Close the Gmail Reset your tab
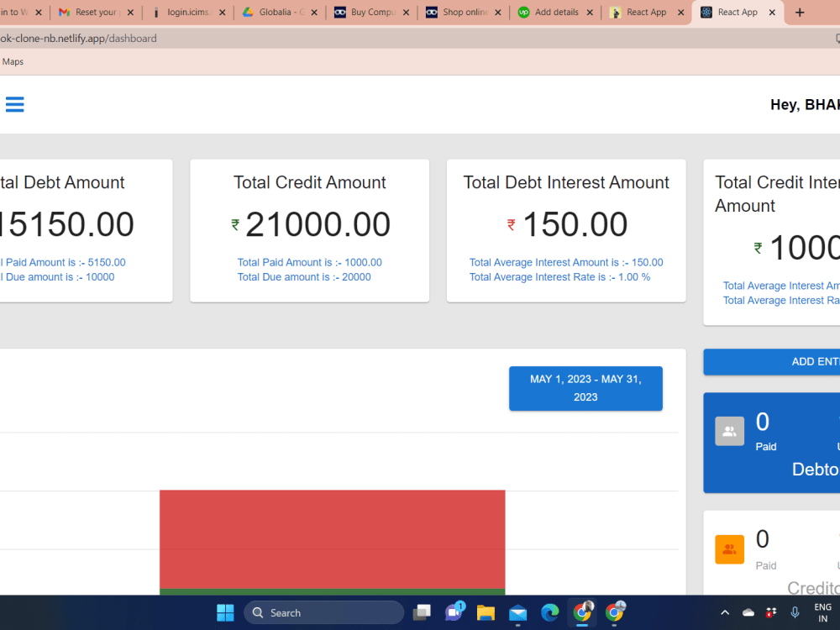This screenshot has width=840, height=630. [130, 13]
